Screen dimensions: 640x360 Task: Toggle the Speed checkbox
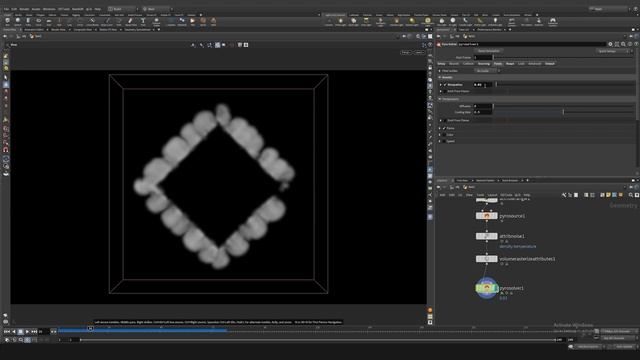coord(444,141)
